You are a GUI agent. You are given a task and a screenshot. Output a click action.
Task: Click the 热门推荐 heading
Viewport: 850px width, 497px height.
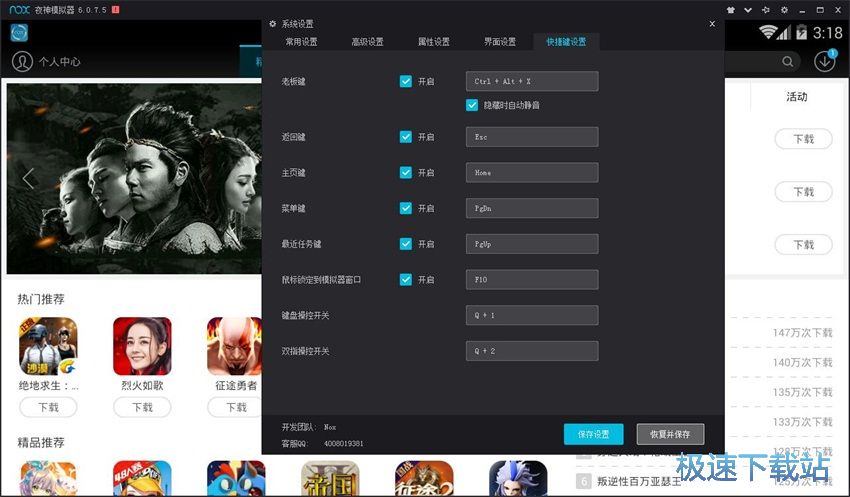[41, 299]
